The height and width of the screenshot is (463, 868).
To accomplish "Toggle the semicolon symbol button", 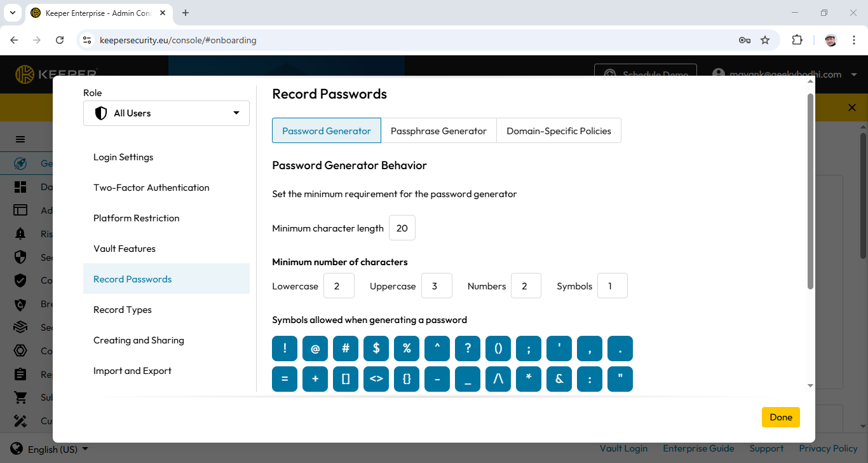I will [x=529, y=349].
